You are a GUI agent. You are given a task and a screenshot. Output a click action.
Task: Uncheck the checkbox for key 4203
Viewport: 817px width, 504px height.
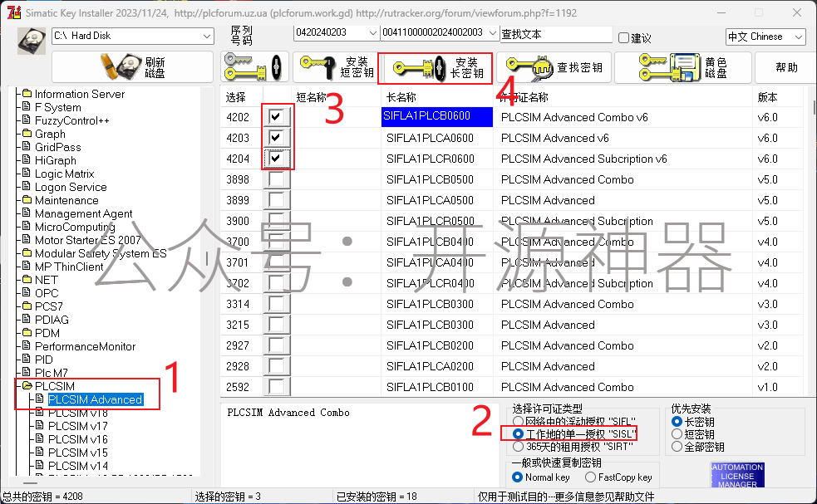coord(276,138)
